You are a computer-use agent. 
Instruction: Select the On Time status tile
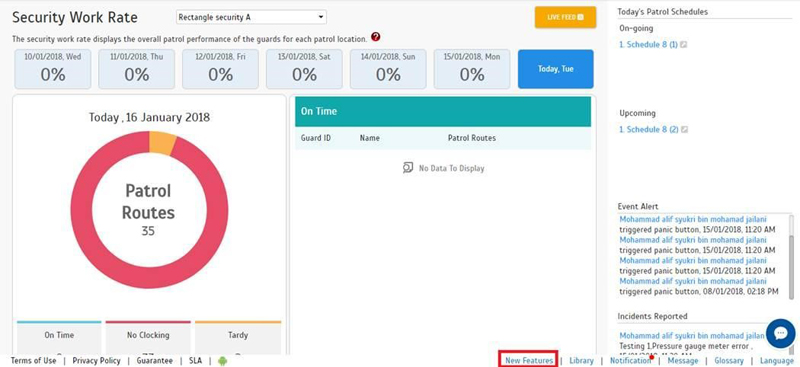point(59,338)
